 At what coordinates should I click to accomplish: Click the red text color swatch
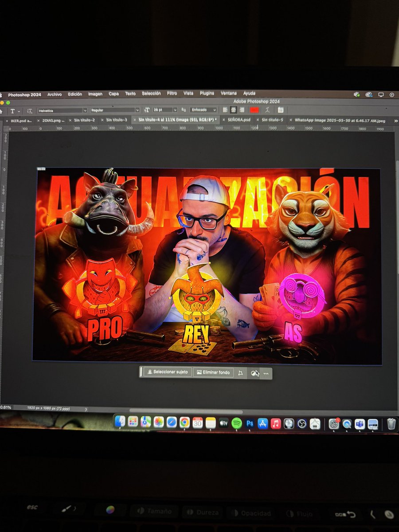(254, 110)
